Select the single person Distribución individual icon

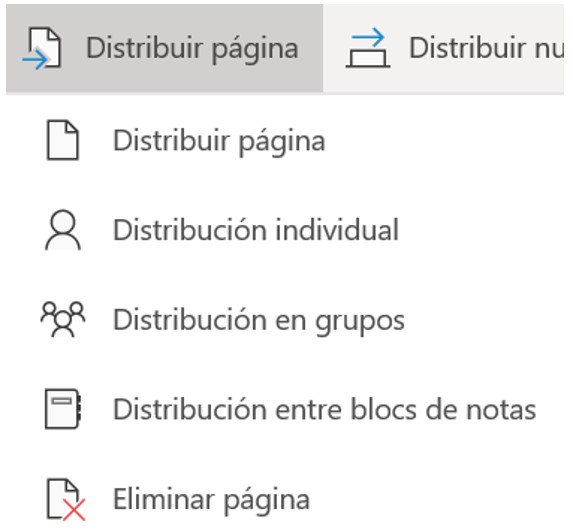(x=63, y=230)
